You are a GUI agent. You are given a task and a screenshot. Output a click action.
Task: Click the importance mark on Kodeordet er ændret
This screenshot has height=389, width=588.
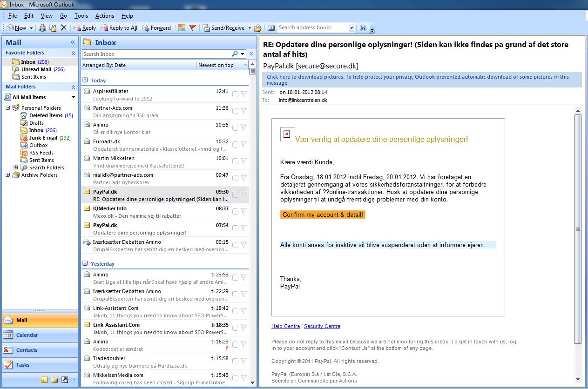(226, 348)
